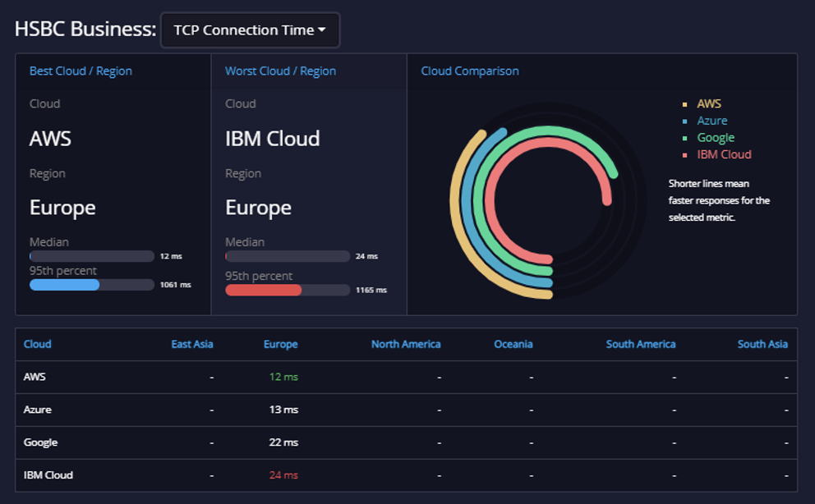The image size is (815, 504).
Task: Click the 22 ms Google Europe cell
Action: pyautogui.click(x=283, y=442)
